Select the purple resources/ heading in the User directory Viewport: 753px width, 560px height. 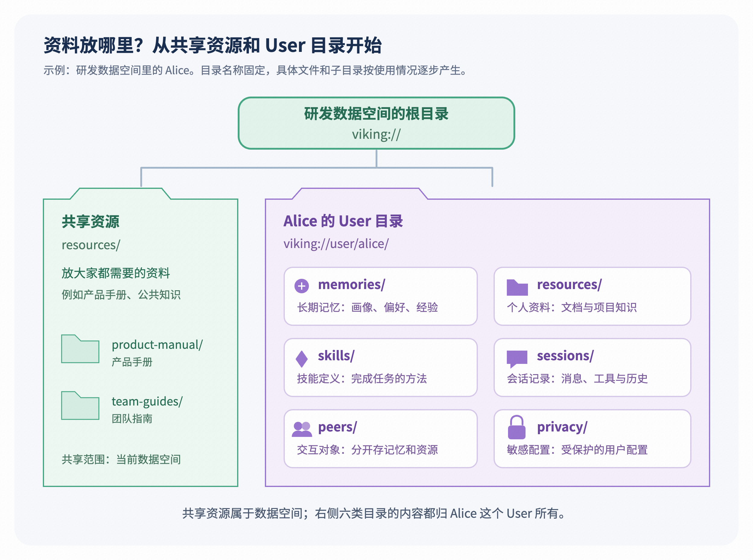569,285
